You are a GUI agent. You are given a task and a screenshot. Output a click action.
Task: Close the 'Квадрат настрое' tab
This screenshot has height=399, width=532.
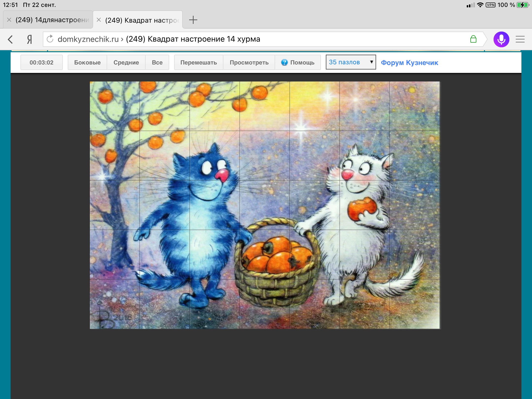[99, 20]
